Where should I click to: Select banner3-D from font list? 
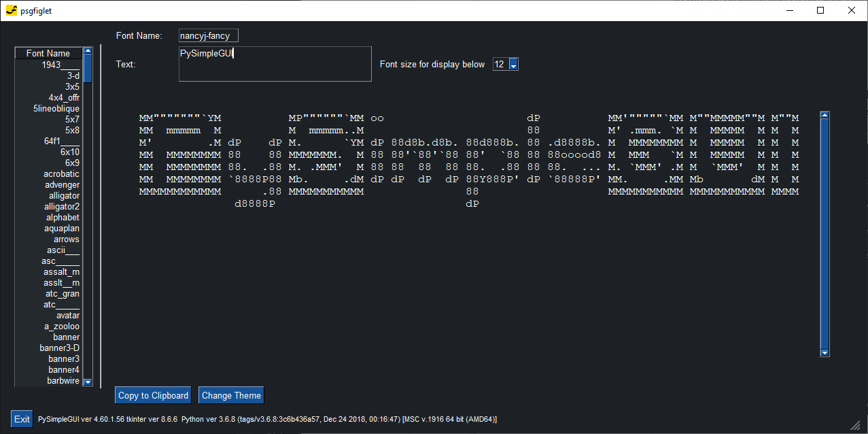click(59, 348)
